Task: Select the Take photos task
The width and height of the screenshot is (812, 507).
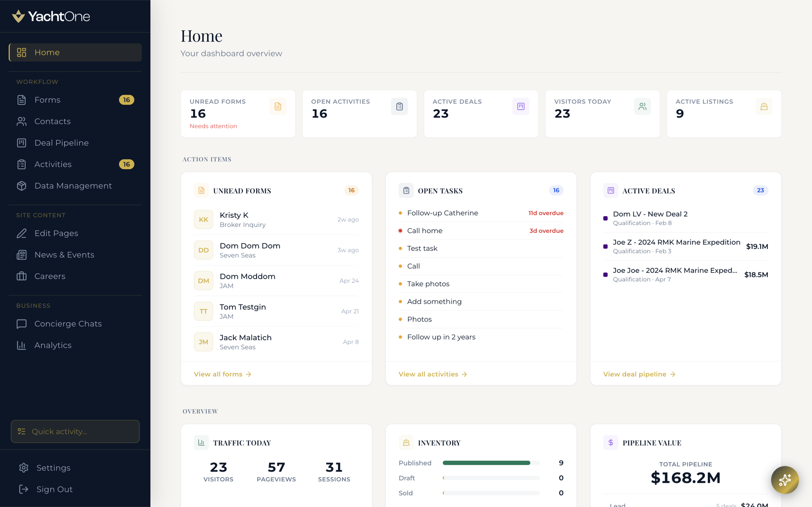Action: click(x=481, y=284)
